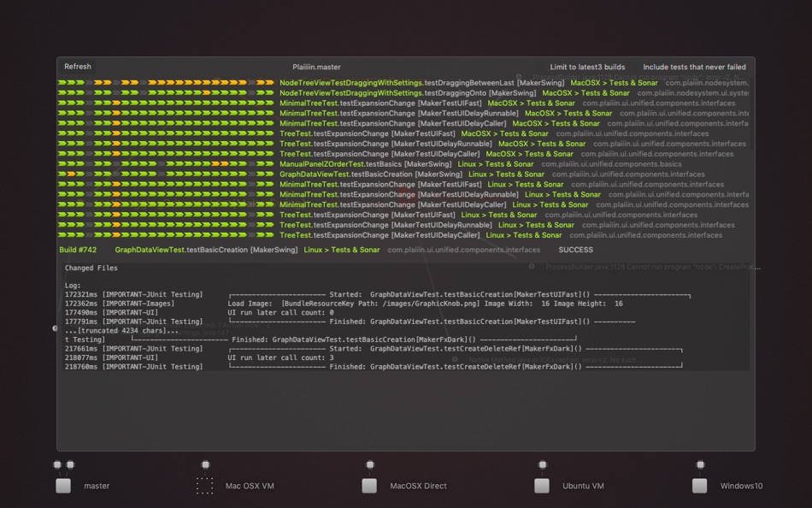812x508 pixels.
Task: Click orange arrow in MacOSX TreeTest MakerTestUIFast row
Action: 116,133
